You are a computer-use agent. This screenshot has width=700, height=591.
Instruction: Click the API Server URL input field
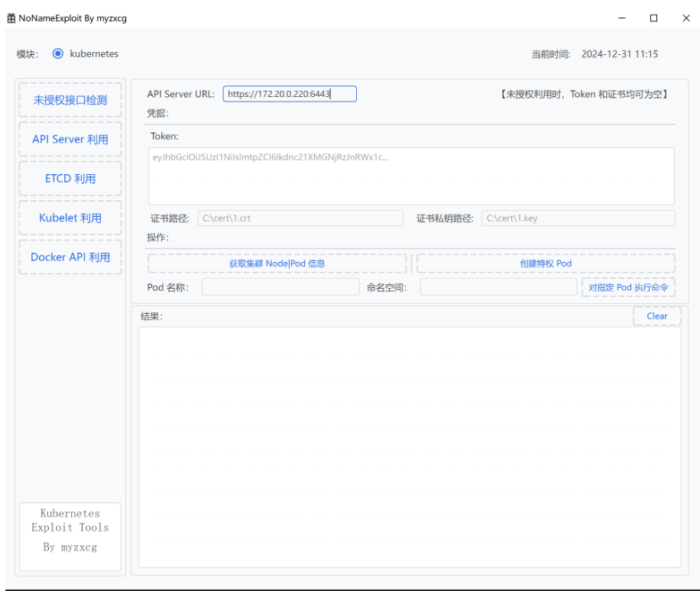coord(290,94)
